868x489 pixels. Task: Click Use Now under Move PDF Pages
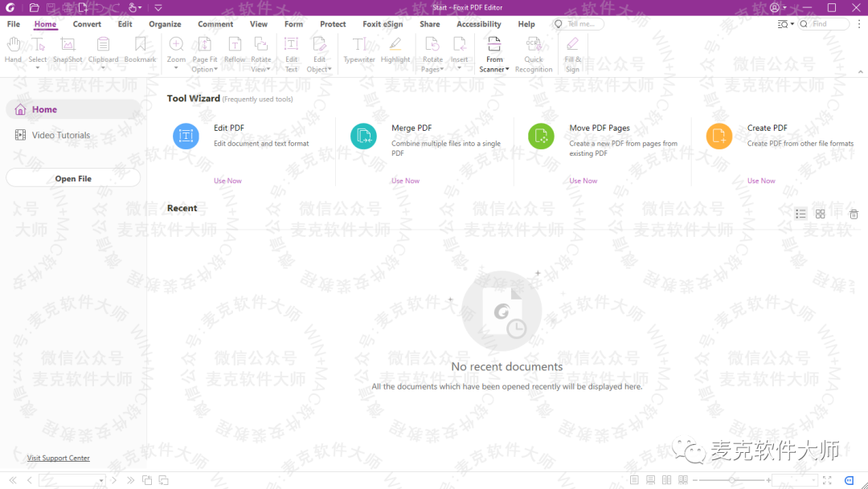click(x=583, y=181)
